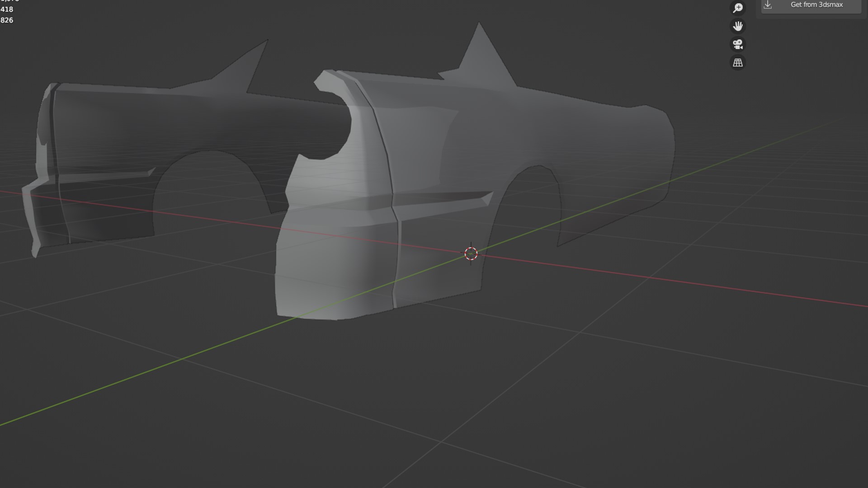Click the 826 statistics value
Viewport: 868px width, 488px height.
pyautogui.click(x=7, y=20)
